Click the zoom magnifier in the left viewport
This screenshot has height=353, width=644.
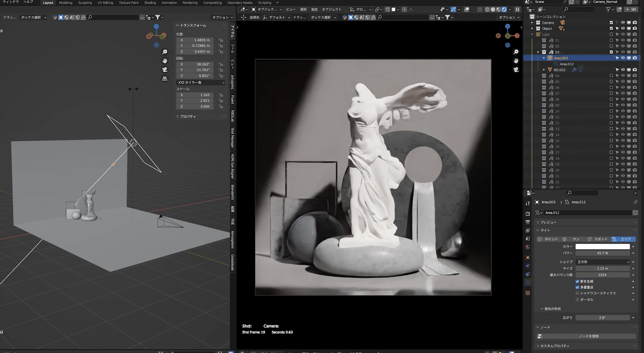pos(165,52)
